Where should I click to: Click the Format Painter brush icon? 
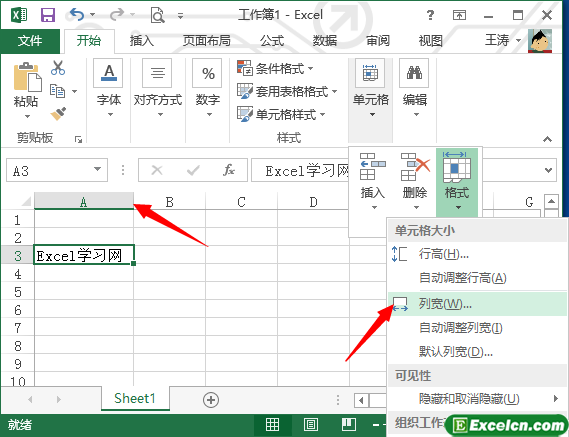pos(58,114)
